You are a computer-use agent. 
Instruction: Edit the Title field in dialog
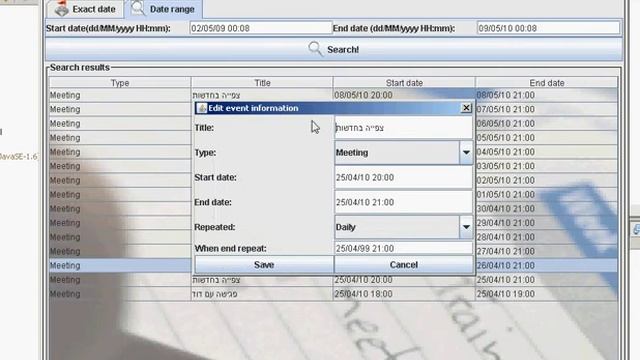tap(403, 128)
